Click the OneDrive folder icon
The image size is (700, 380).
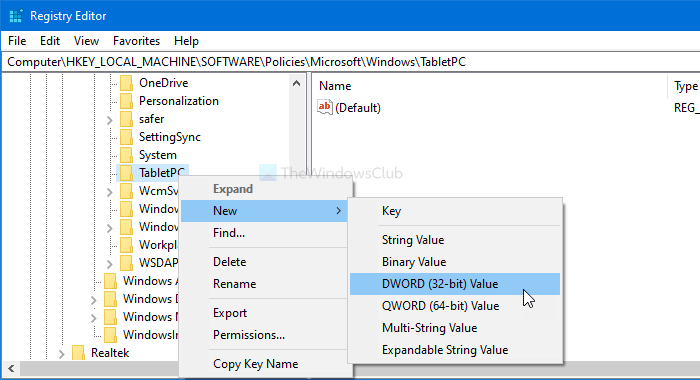[126, 83]
